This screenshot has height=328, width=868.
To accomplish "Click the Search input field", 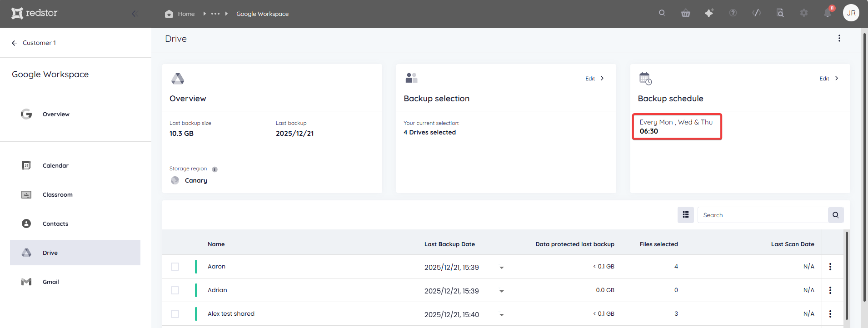I will point(763,215).
